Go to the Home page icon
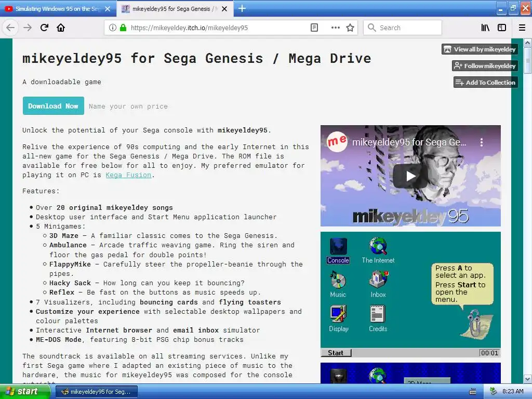This screenshot has height=399, width=532. 61,28
